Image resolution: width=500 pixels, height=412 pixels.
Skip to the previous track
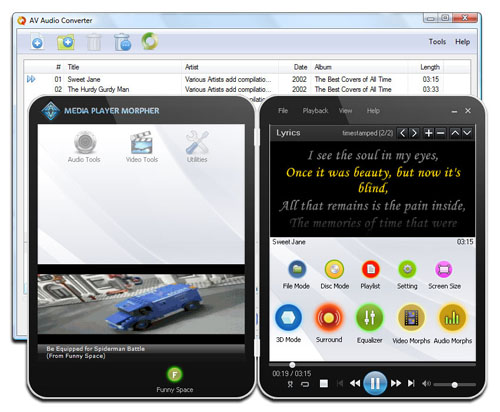point(340,384)
